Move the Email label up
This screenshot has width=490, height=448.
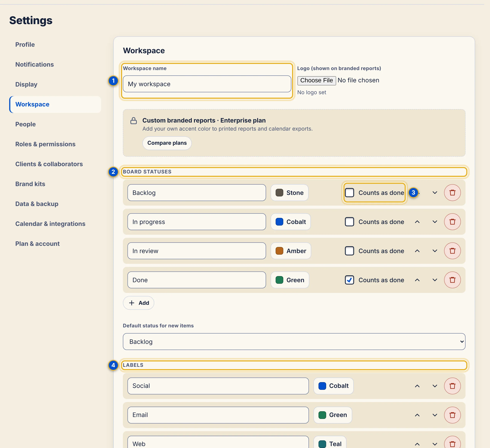click(x=417, y=415)
